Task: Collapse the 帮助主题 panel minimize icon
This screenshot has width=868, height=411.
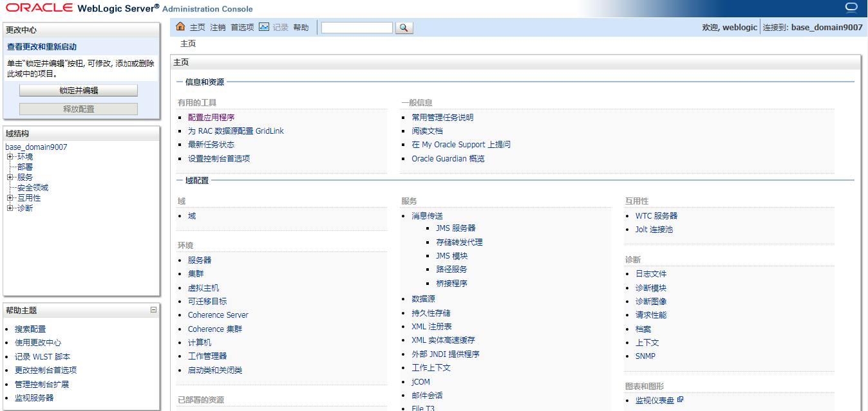Action: tap(153, 310)
